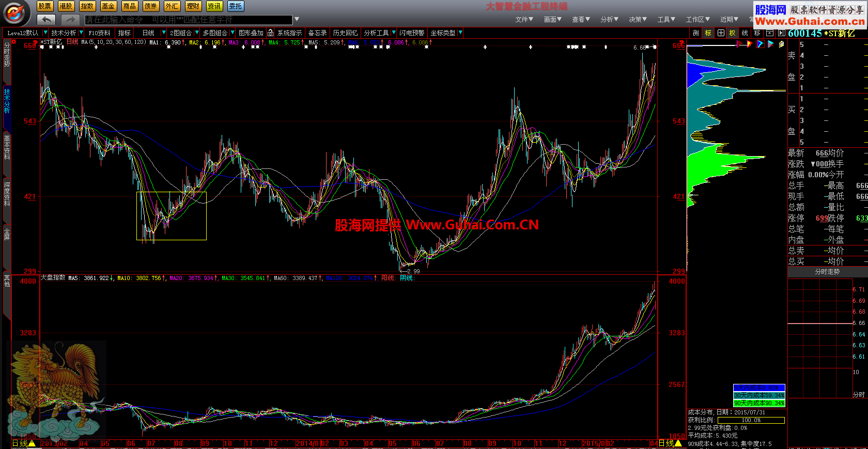Click the yellow triangle beside bottom-right 日线
This screenshot has width=868, height=449.
678,443
